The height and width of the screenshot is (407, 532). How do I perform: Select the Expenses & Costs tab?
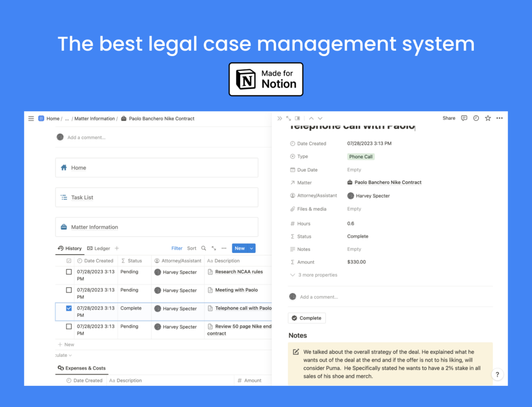82,368
